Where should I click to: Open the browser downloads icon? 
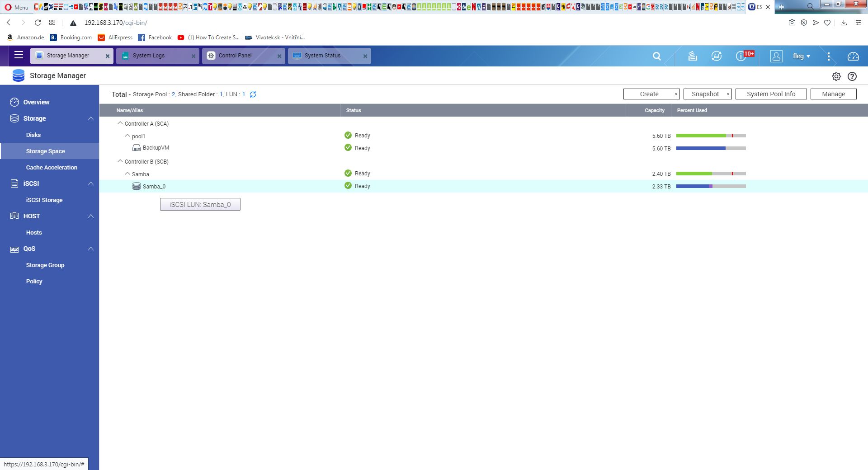(x=844, y=23)
